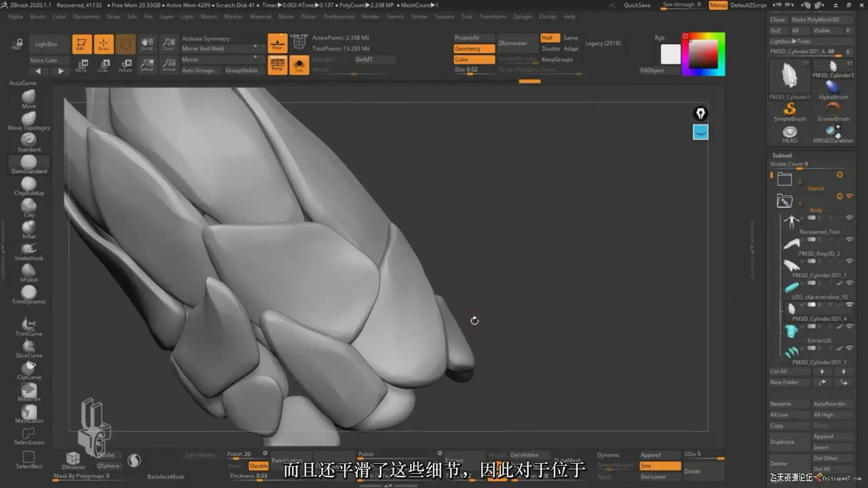Click the Draw mode button
This screenshot has height=488, width=868.
click(x=104, y=44)
